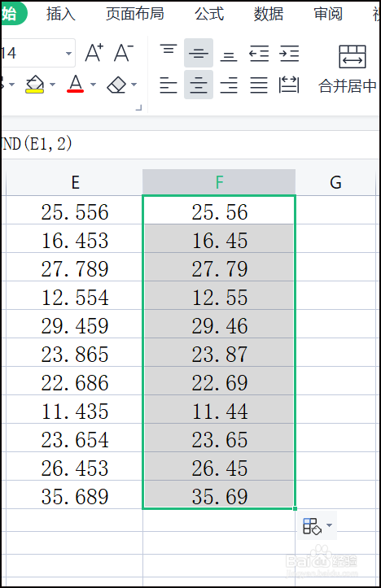This screenshot has width=381, height=588.
Task: Open fill color dropdown arrow
Action: (53, 85)
